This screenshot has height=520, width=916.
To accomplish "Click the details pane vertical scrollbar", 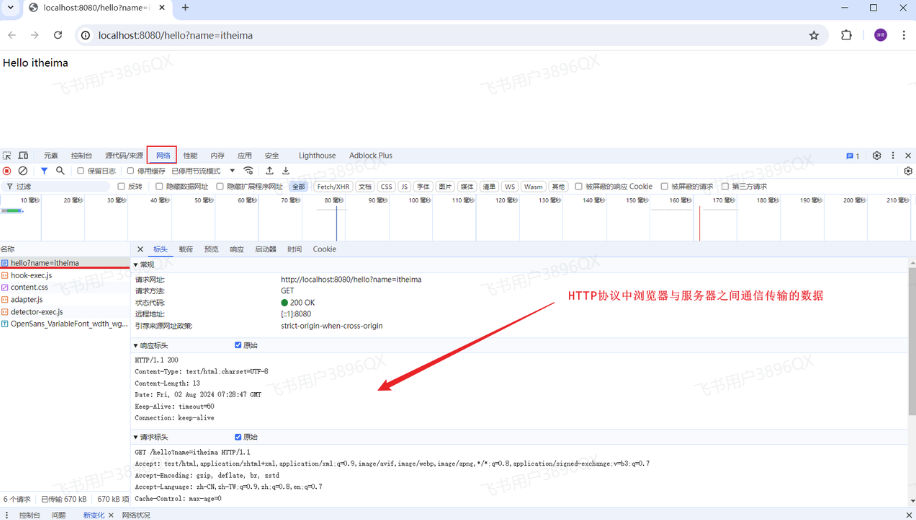I will click(x=912, y=342).
